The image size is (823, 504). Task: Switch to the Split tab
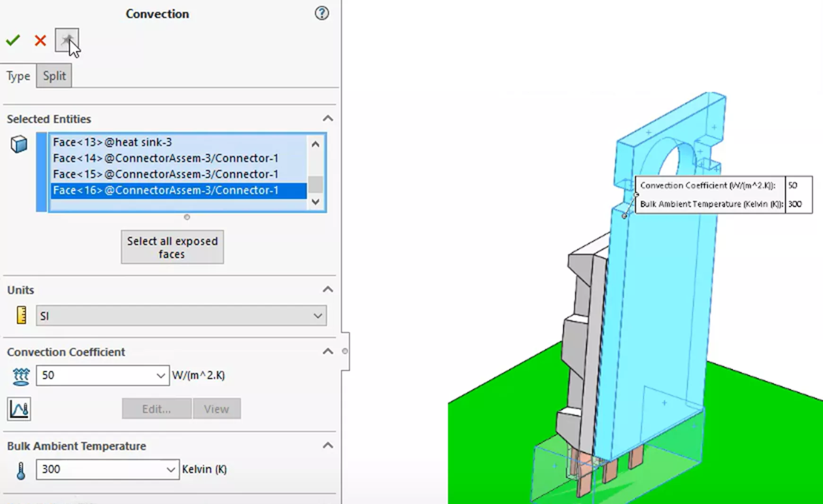[x=53, y=76]
